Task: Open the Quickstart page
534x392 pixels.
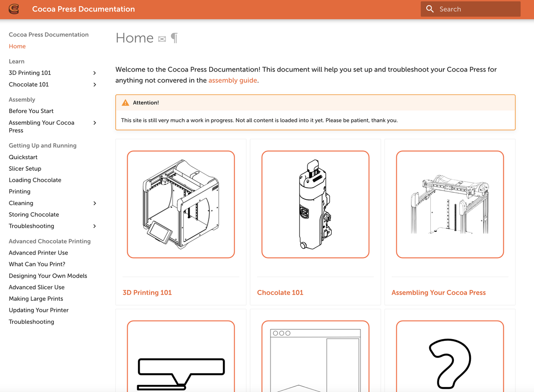Action: coord(23,157)
